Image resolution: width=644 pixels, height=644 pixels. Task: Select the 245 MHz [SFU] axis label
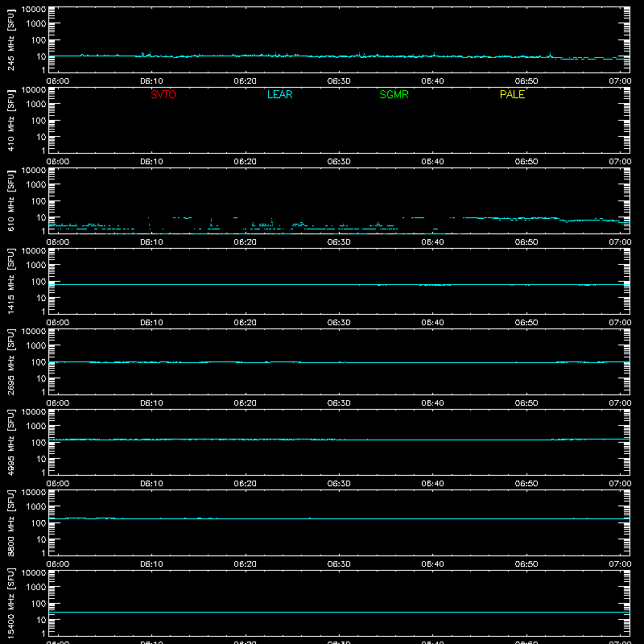click(11, 39)
